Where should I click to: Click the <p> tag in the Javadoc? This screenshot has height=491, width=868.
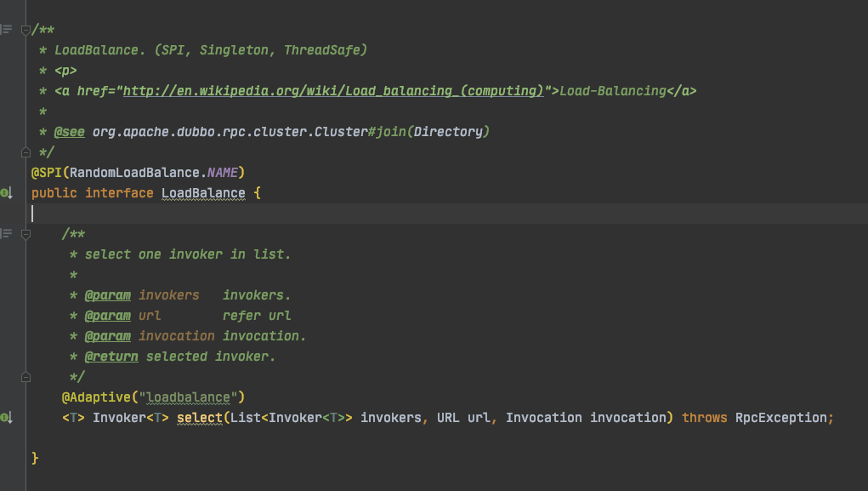[x=65, y=71]
